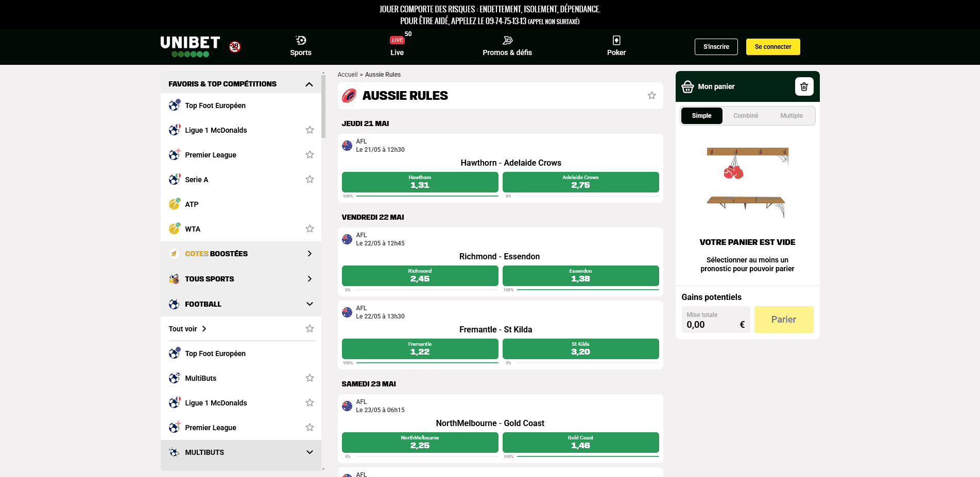Toggle favorite star for Premier League in Favoris
Viewport: 980px width, 477px height.
[x=310, y=155]
